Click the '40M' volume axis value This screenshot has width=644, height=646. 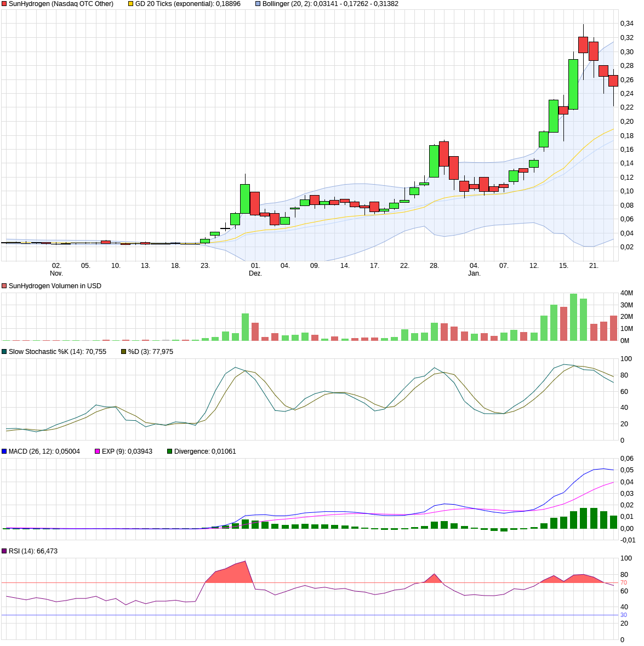point(626,293)
